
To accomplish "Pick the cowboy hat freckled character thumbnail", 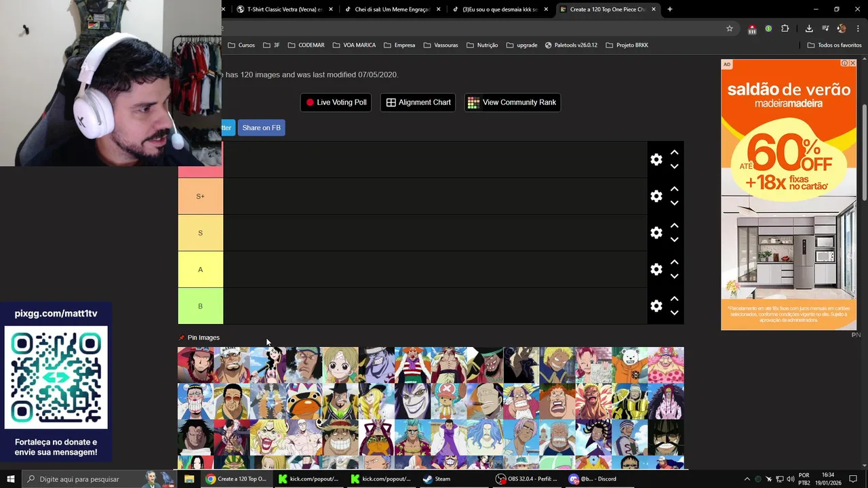I will (x=195, y=365).
